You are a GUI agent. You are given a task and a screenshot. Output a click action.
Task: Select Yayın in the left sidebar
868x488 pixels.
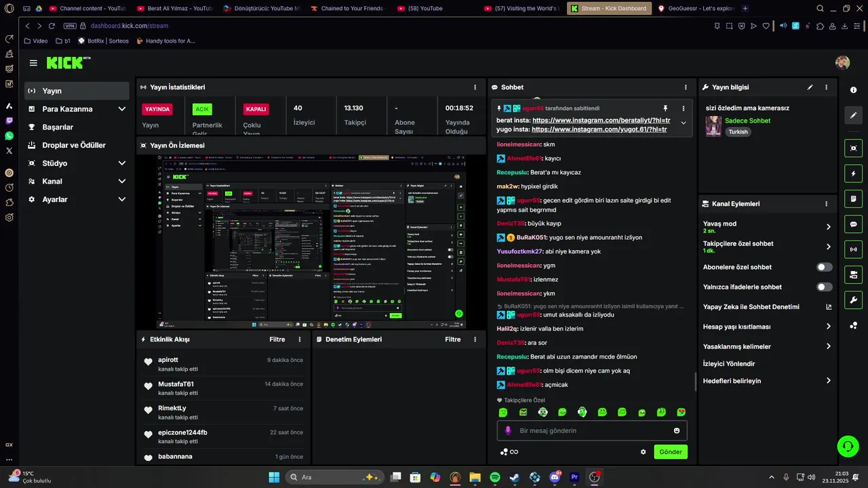[x=77, y=91]
